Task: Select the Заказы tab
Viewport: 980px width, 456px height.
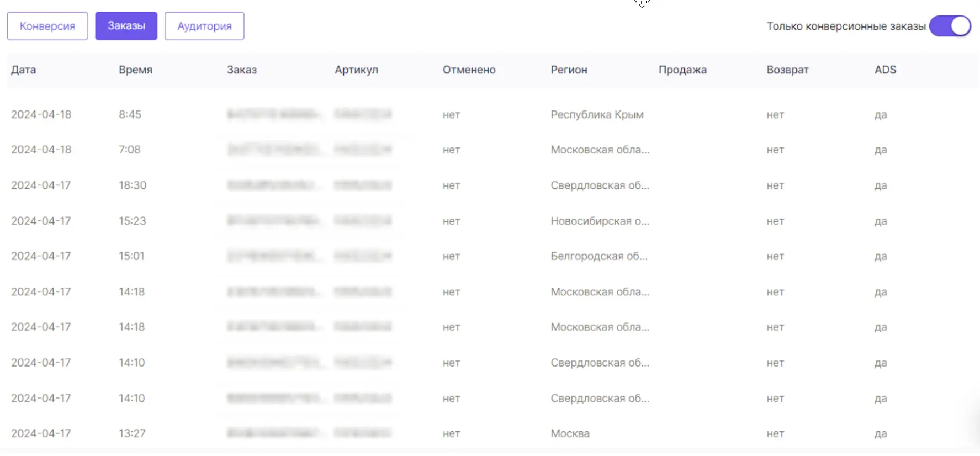Action: [126, 26]
